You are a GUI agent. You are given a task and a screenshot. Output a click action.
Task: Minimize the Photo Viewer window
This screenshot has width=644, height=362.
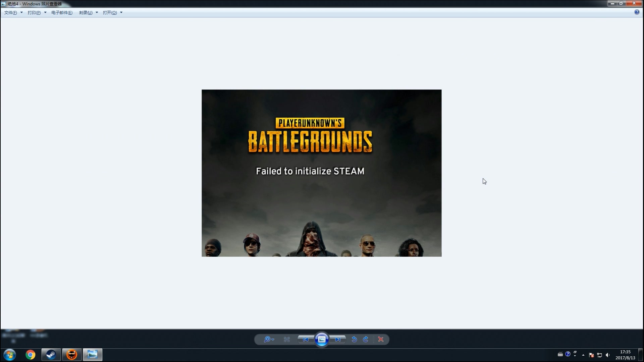click(x=612, y=3)
